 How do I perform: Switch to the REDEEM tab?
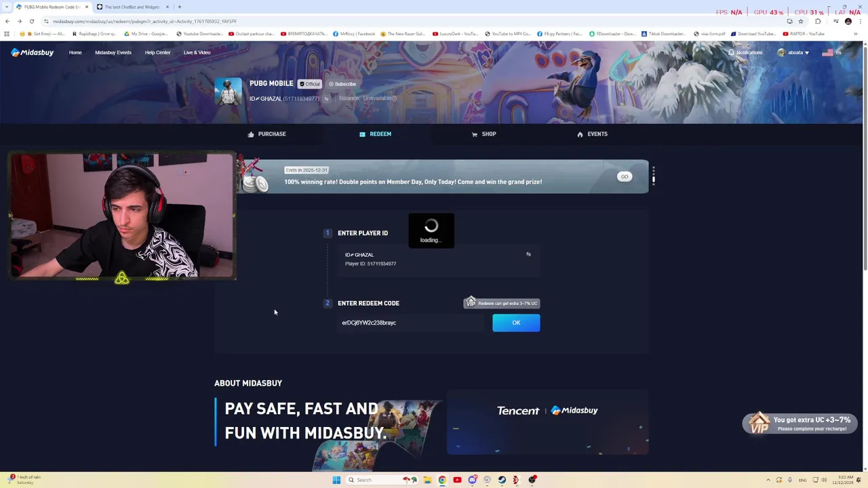pyautogui.click(x=375, y=134)
